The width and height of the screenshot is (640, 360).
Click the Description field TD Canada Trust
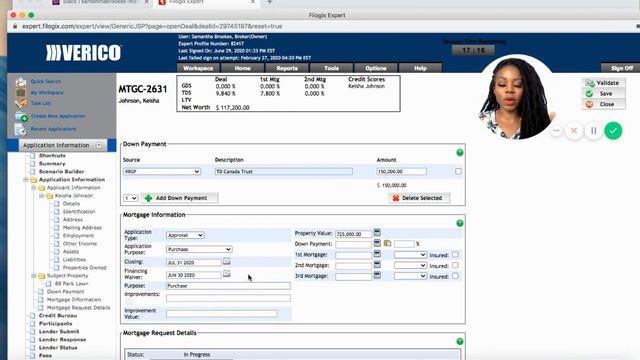click(284, 171)
